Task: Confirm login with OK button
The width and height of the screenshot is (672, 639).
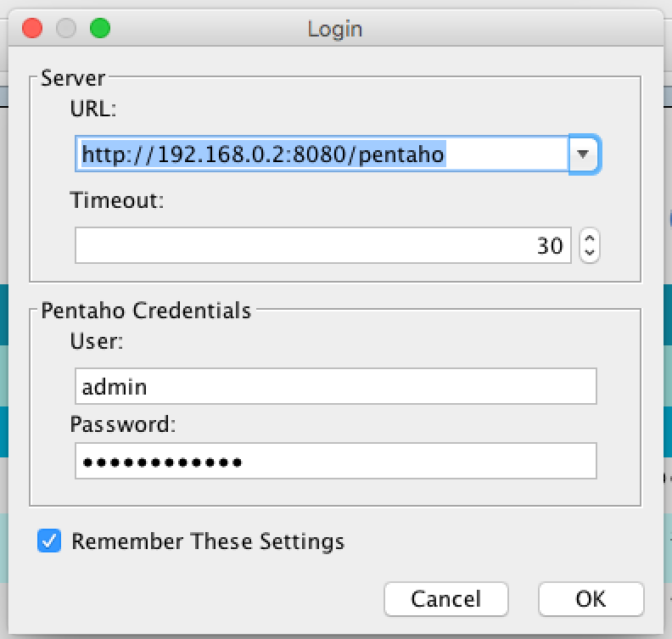Action: tap(591, 599)
